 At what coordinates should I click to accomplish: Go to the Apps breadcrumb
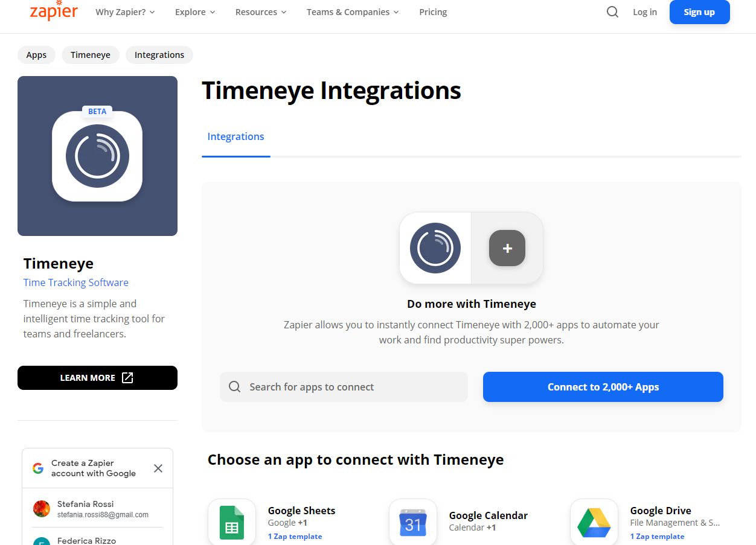click(36, 55)
